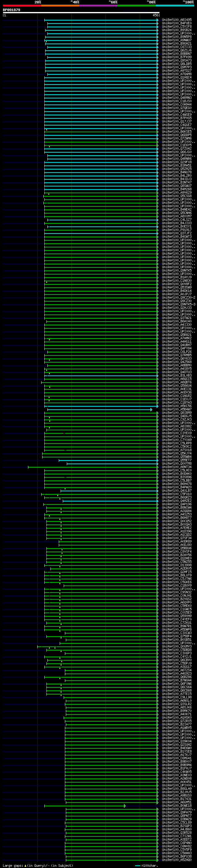The image size is (197, 868).
Task: Click the short green alignment bar for B0WE18
Action: [85, 806]
